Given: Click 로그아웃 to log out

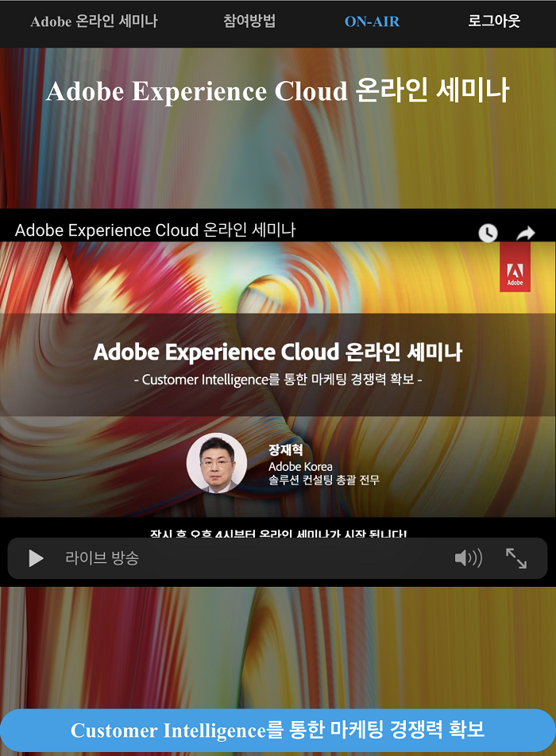Looking at the screenshot, I should [494, 21].
